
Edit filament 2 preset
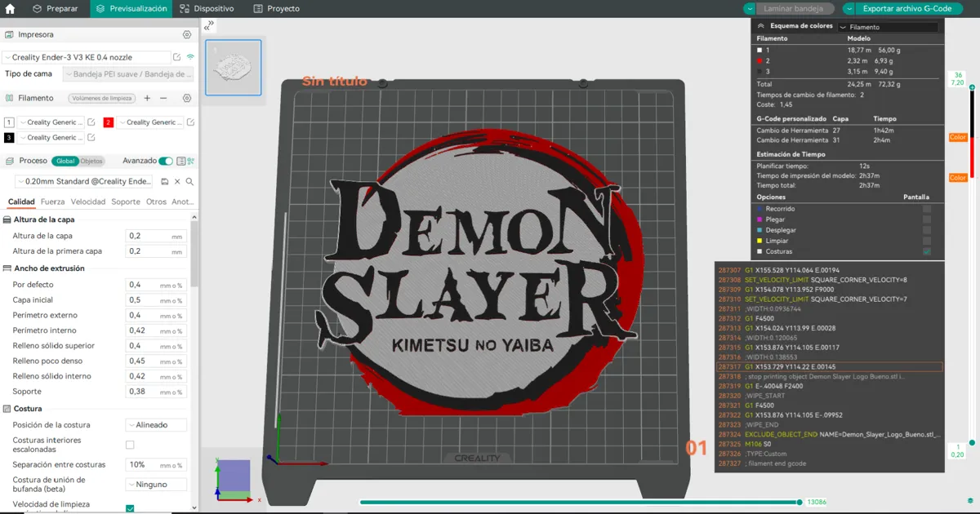(190, 122)
